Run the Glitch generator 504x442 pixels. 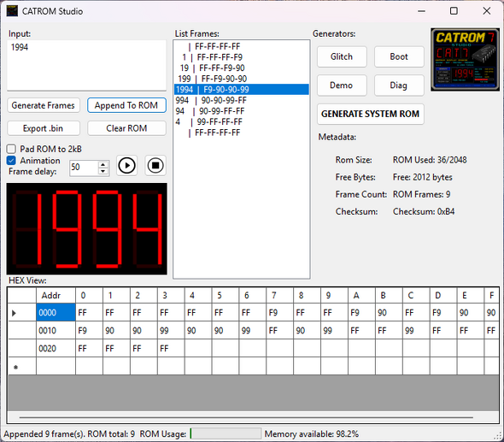click(x=342, y=56)
